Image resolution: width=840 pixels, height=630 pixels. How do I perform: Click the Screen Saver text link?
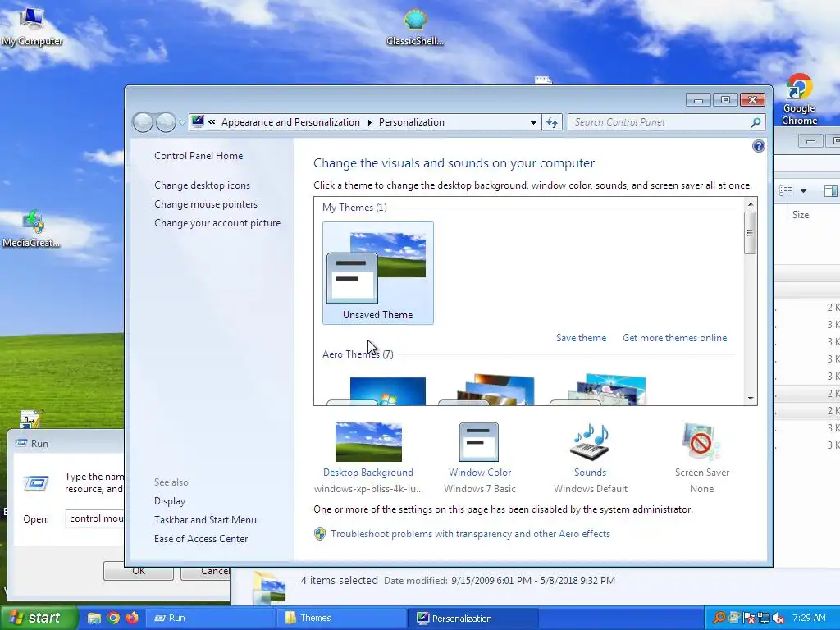tap(702, 472)
